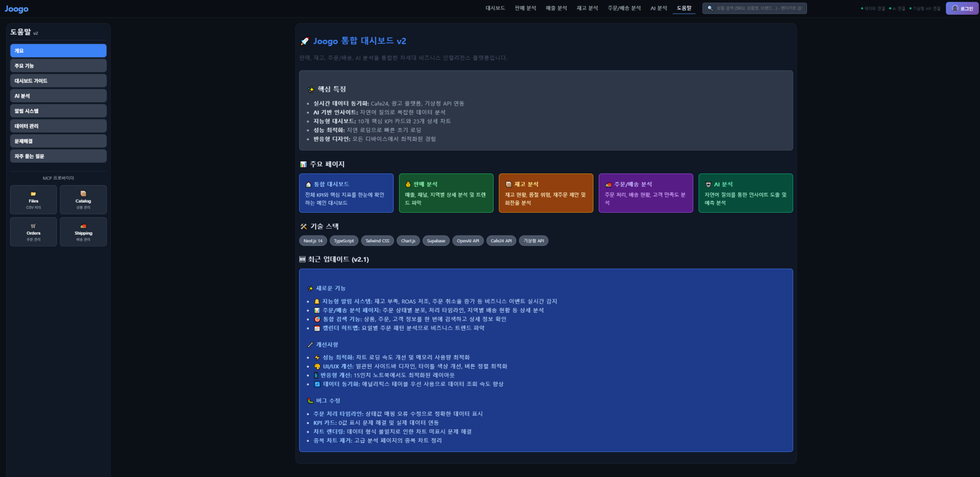Click the AI 연결 status indicator
Screen dimensions: 980x477
[x=897, y=8]
